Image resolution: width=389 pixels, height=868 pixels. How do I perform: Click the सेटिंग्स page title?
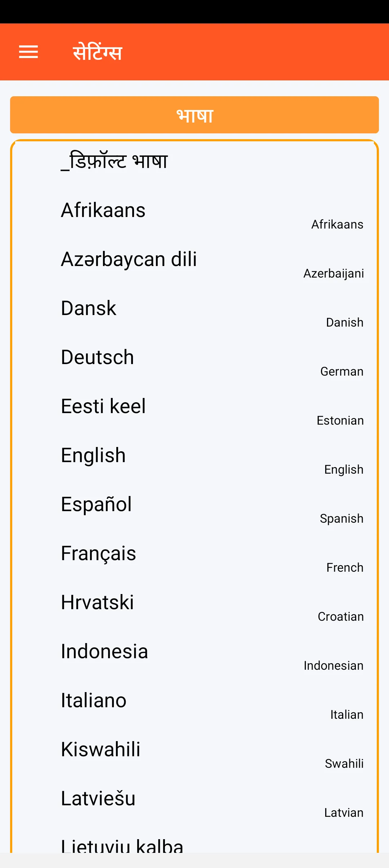98,52
